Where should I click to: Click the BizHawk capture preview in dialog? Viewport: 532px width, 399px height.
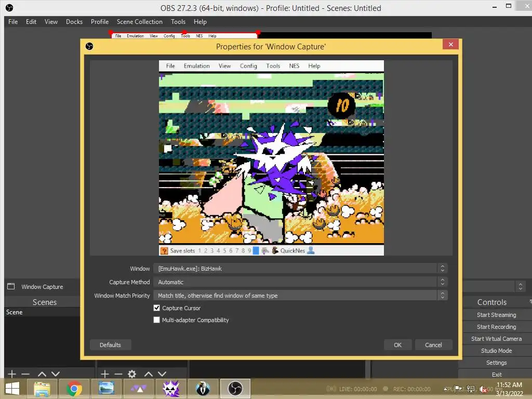(x=271, y=158)
